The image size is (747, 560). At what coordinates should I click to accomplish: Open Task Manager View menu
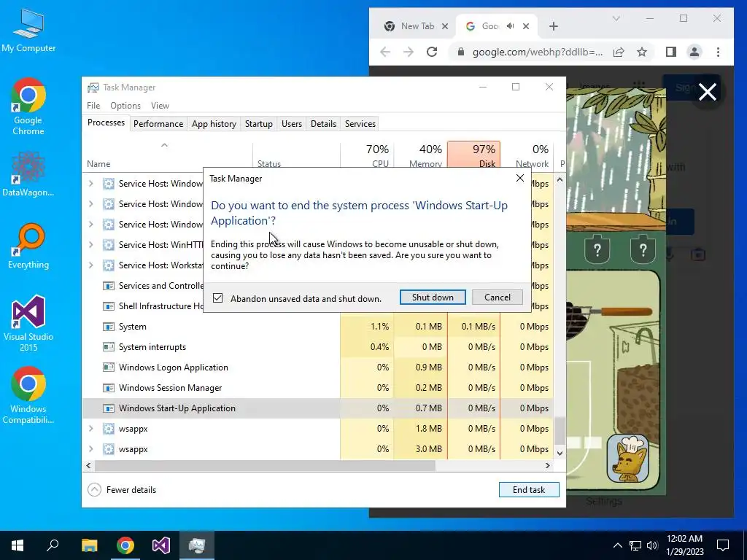click(x=160, y=106)
